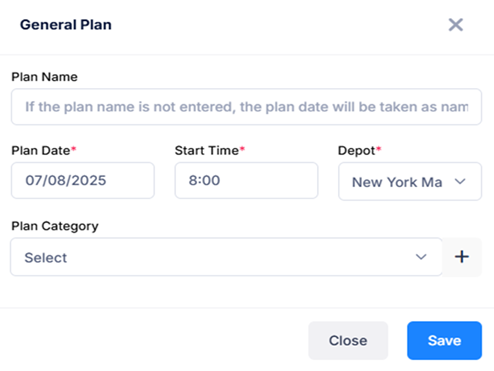Open the Plan Date field showing 07/08/2025
Screen dimensions: 494x371
[x=83, y=180]
